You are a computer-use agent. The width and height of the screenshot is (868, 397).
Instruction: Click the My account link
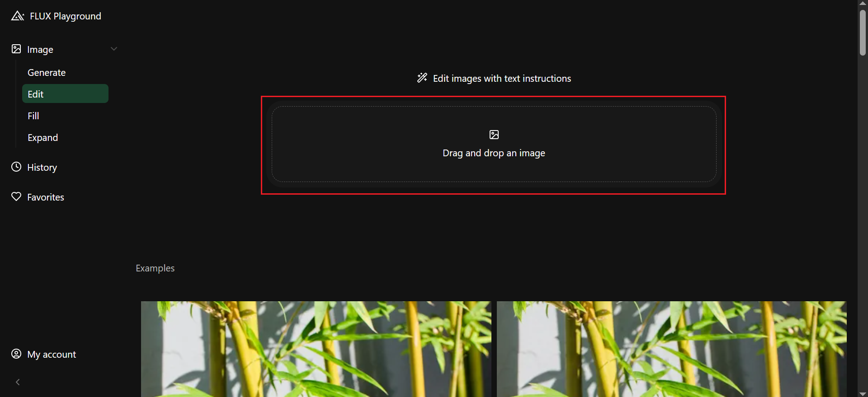(52, 354)
